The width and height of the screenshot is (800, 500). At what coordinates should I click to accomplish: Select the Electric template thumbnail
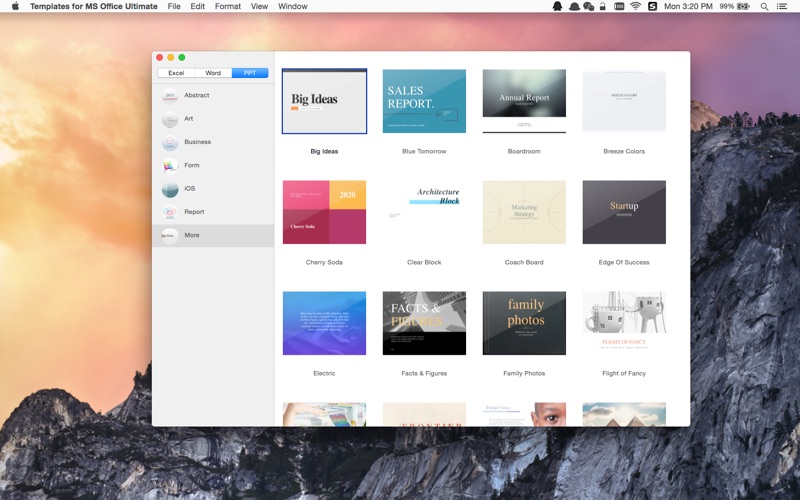(x=324, y=323)
